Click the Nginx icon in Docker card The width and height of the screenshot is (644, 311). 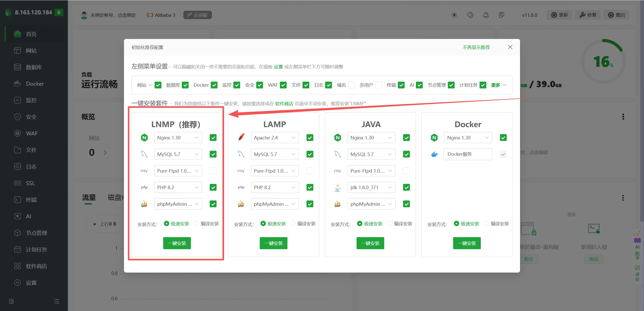click(434, 138)
